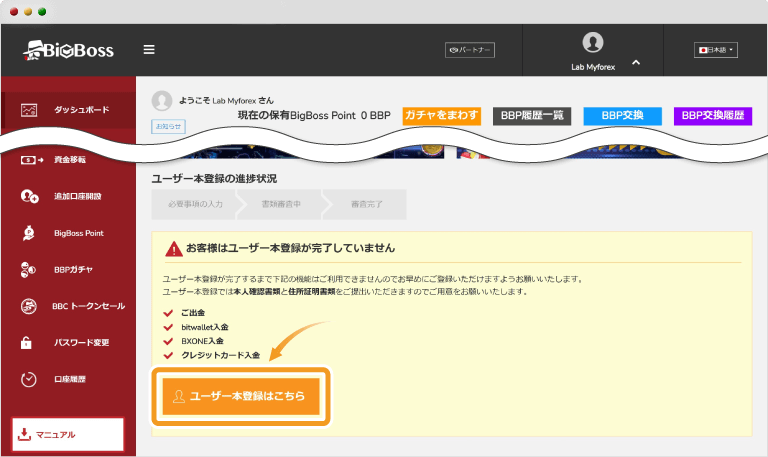
Task: Click the BBPガチャ sidebar icon
Action: 28,270
